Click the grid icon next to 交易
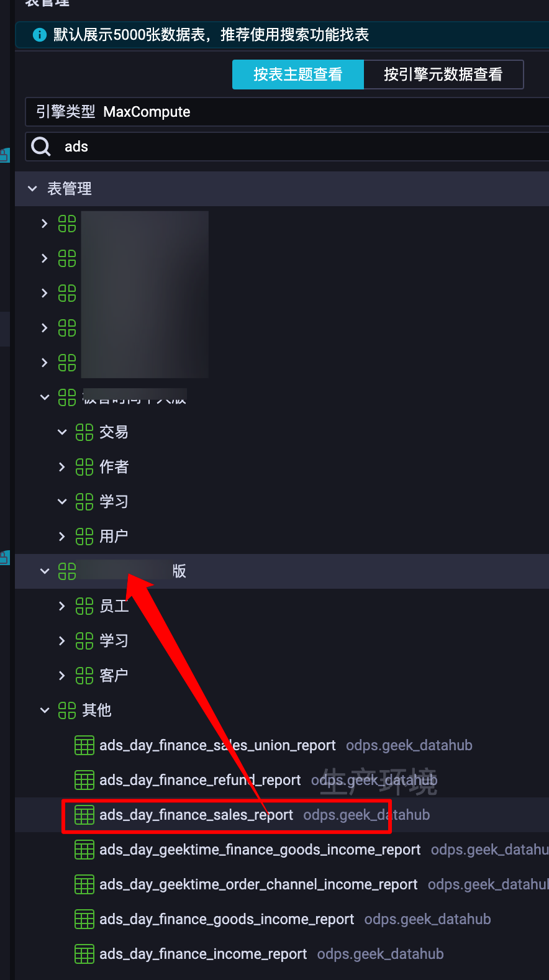 point(84,432)
